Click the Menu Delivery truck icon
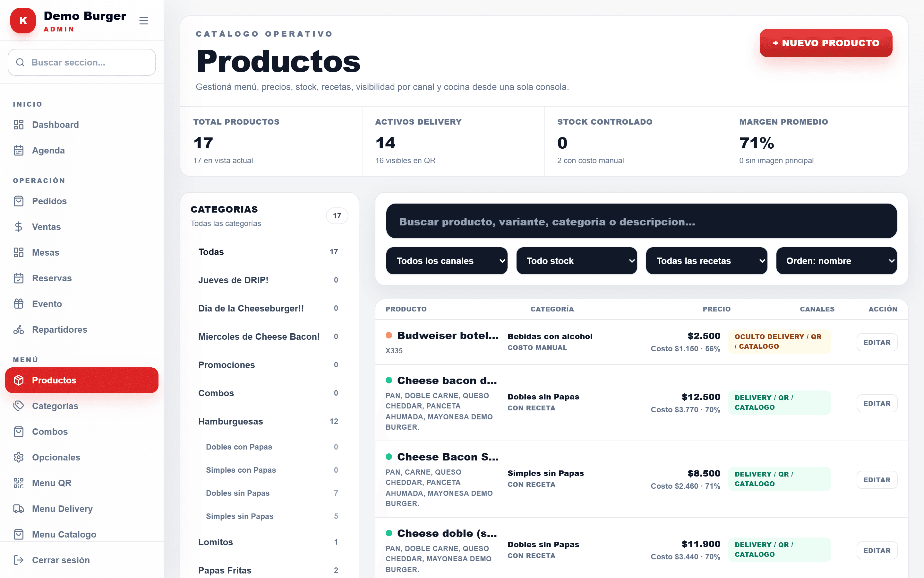924x578 pixels. pyautogui.click(x=19, y=508)
